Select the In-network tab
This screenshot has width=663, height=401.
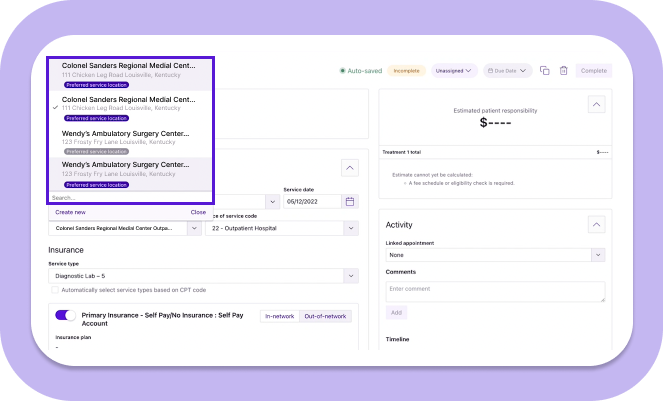279,316
